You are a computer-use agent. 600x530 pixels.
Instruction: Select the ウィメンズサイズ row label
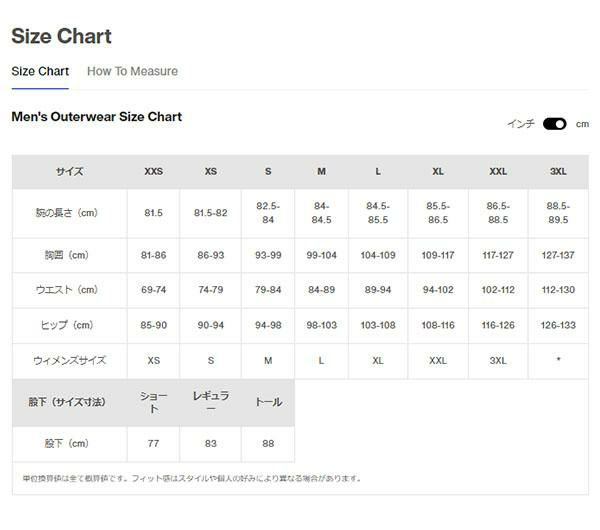tap(70, 360)
